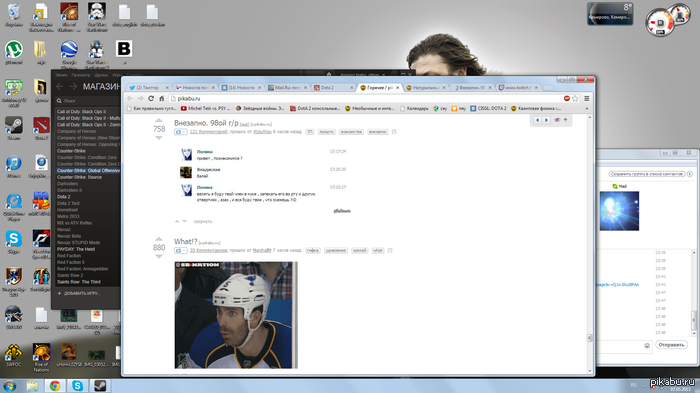700x393 pixels.
Task: Switch to the twitch.tv tab
Action: tap(519, 88)
